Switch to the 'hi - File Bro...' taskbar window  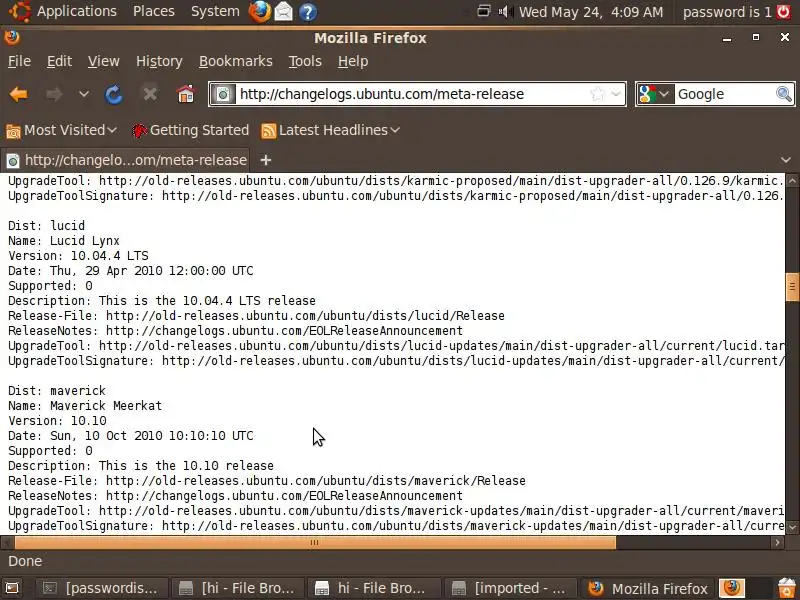[373, 588]
